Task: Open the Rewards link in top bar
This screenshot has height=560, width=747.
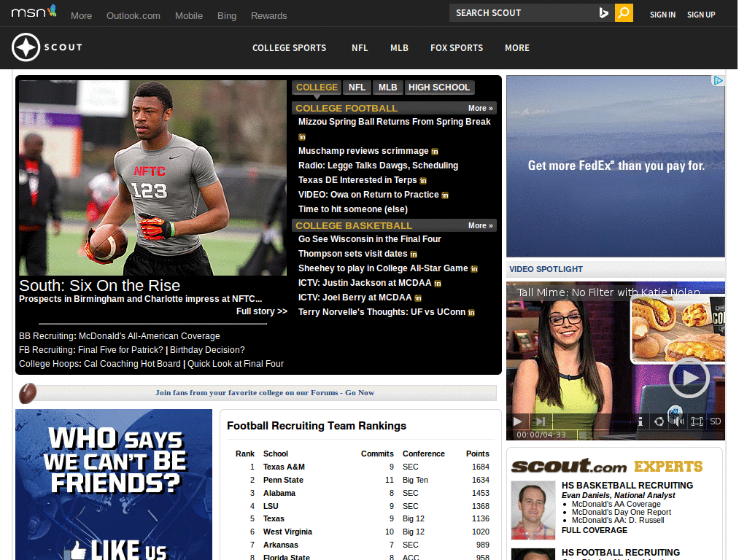Action: [268, 16]
